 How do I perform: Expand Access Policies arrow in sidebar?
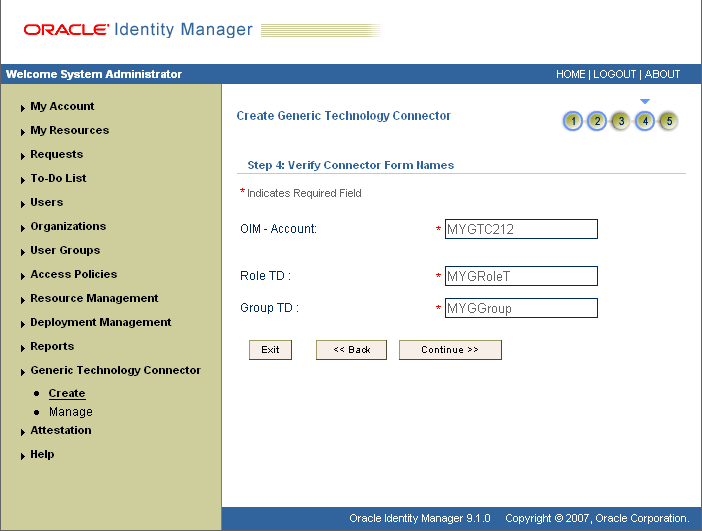22,276
